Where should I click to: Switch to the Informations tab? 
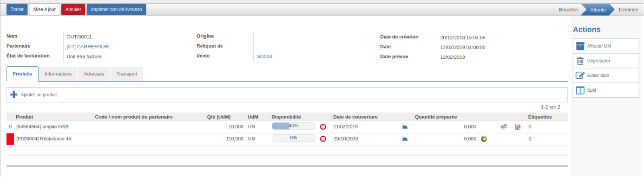tap(58, 74)
